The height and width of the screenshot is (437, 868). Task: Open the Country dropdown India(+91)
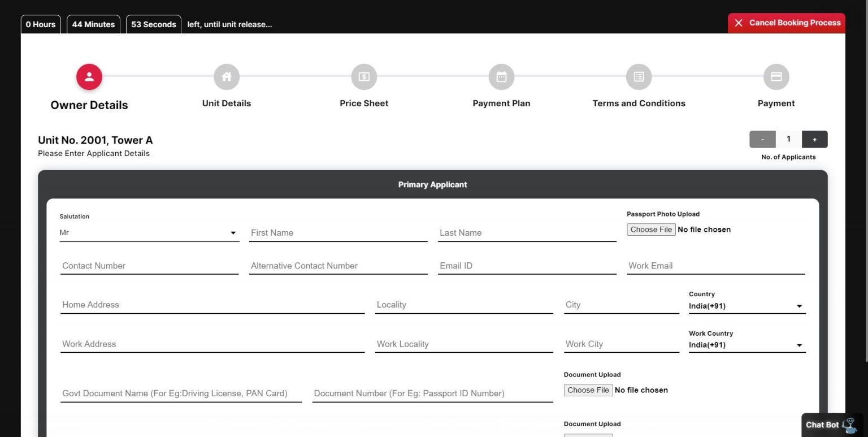(x=747, y=306)
